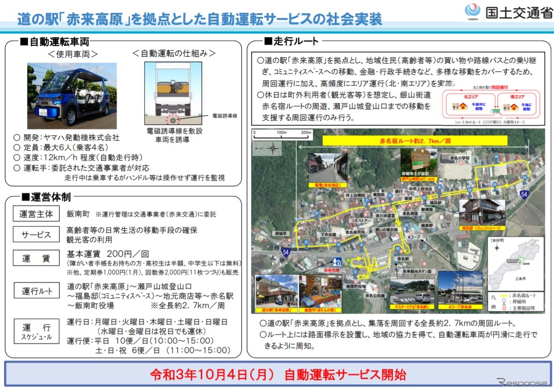Image resolution: width=554 pixels, height=392 pixels.
Task: Click the 運賃 label box
Action: pyautogui.click(x=36, y=258)
